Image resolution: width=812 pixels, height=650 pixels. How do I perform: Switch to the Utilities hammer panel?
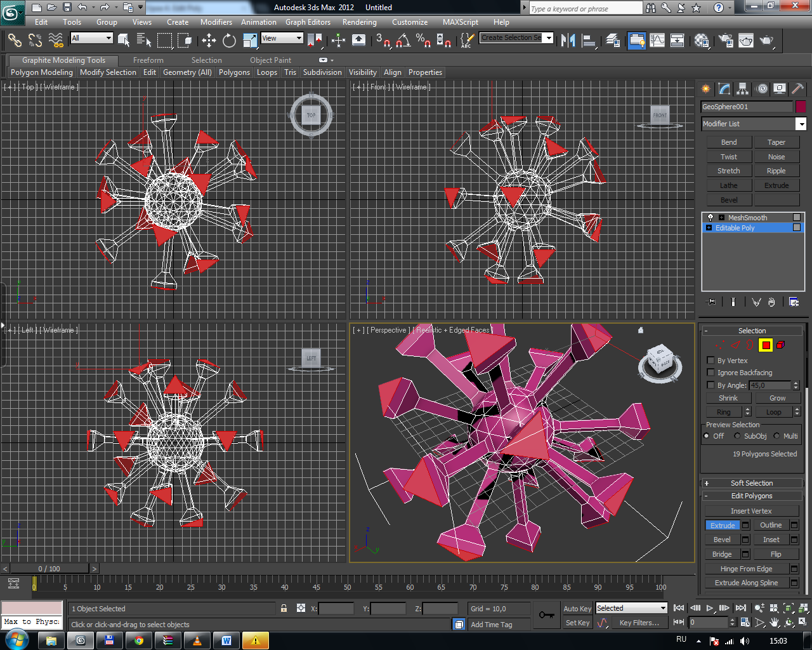[797, 89]
